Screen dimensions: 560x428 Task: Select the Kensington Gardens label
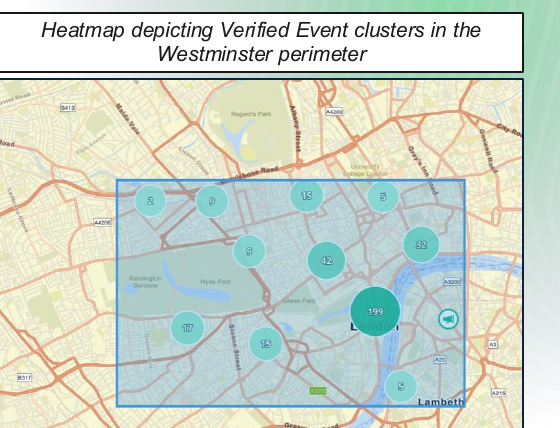click(145, 282)
